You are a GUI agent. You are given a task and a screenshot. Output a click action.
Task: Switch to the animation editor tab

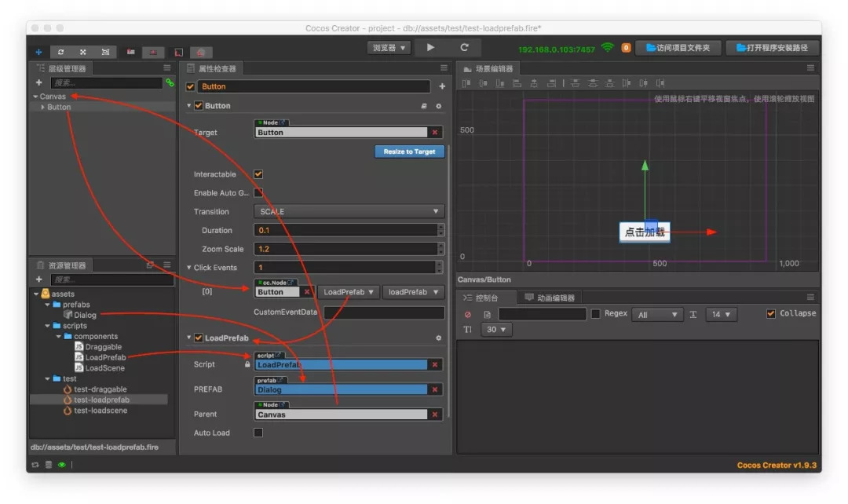[x=550, y=298]
